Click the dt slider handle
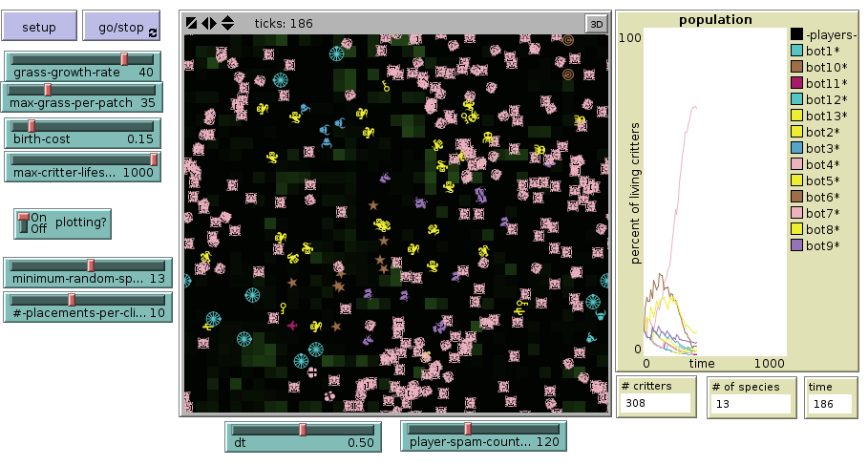The image size is (868, 466). [303, 430]
